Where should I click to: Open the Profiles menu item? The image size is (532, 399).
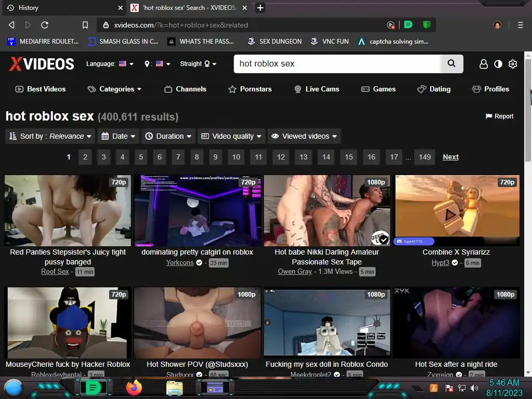(490, 89)
